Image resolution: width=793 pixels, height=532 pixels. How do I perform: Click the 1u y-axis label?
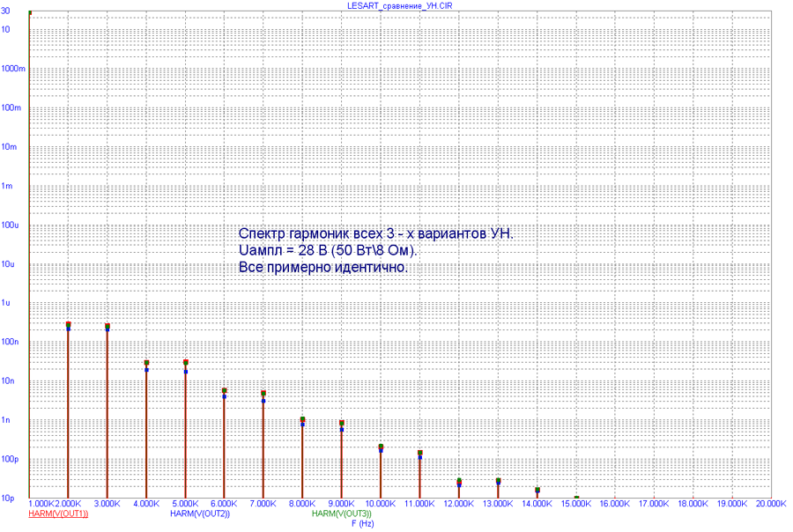coord(6,303)
